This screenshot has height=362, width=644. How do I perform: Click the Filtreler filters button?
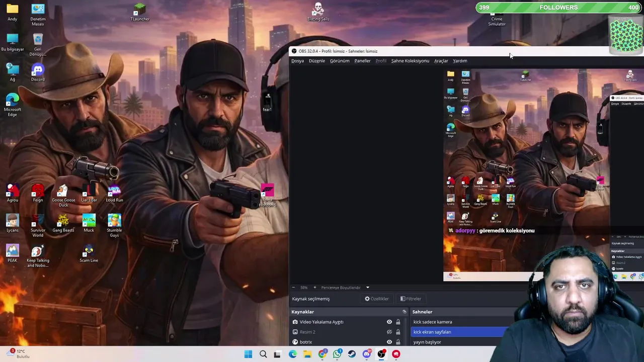(411, 299)
